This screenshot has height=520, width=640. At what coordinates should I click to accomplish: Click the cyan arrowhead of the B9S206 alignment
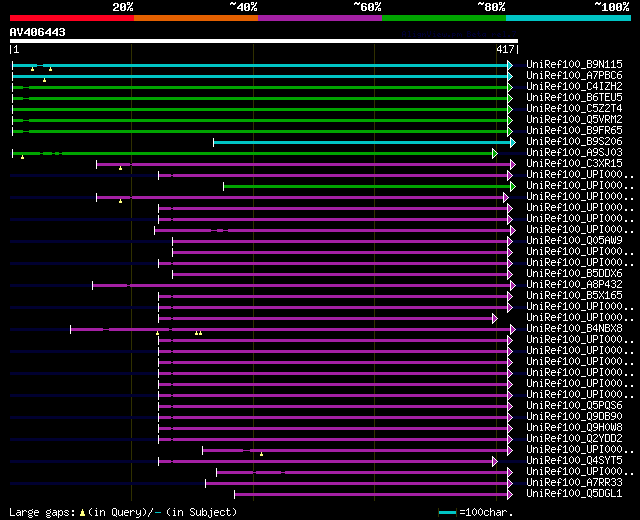[x=513, y=142]
